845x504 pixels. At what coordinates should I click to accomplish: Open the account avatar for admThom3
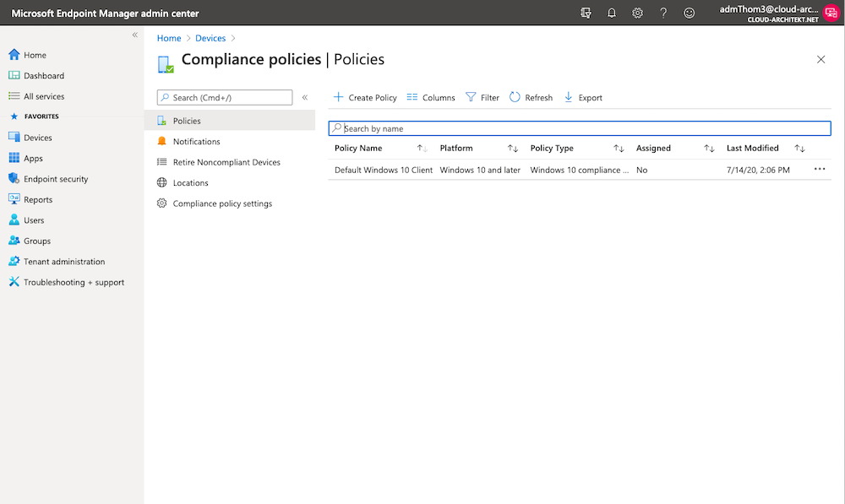[x=831, y=13]
